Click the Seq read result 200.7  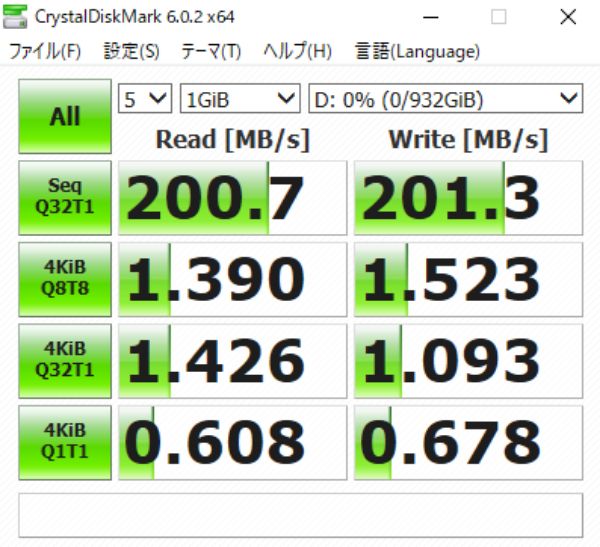[233, 198]
